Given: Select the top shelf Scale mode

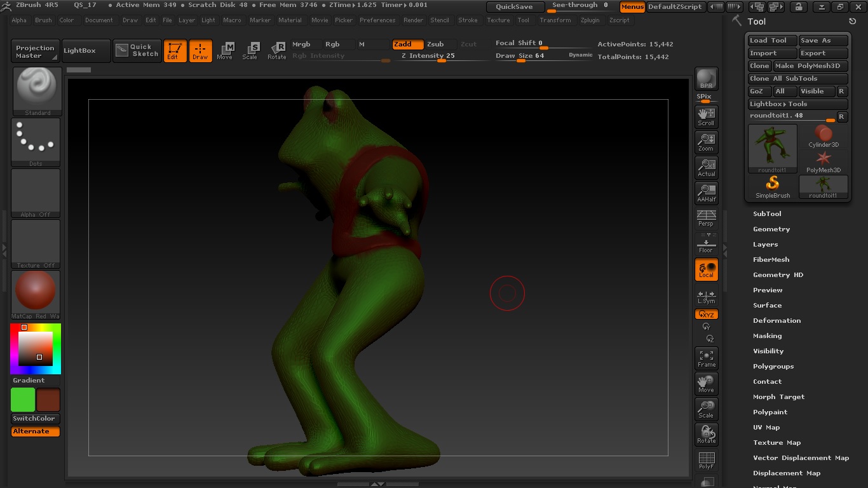Looking at the screenshot, I should pos(250,51).
